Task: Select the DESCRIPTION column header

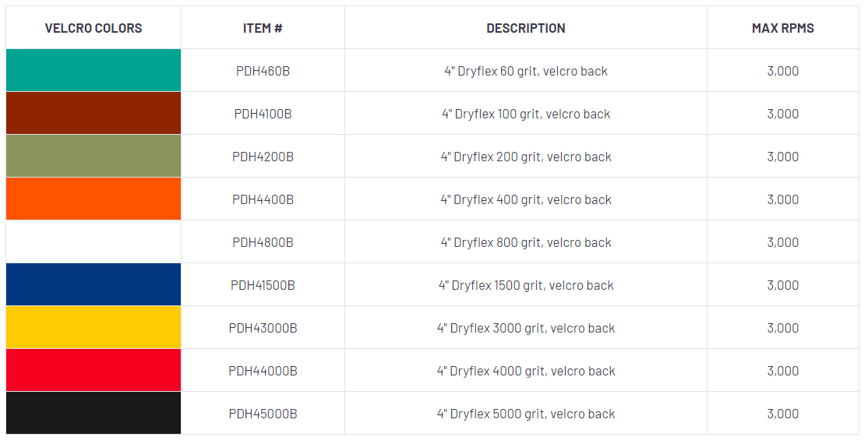Action: [x=526, y=28]
